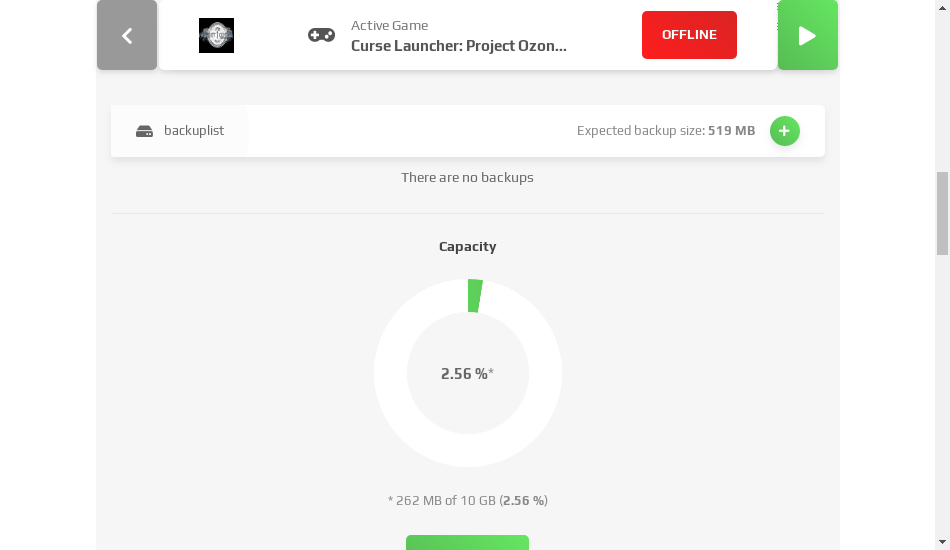950x550 pixels.
Task: Click the vertical scrollbar thumb
Action: pos(942,214)
